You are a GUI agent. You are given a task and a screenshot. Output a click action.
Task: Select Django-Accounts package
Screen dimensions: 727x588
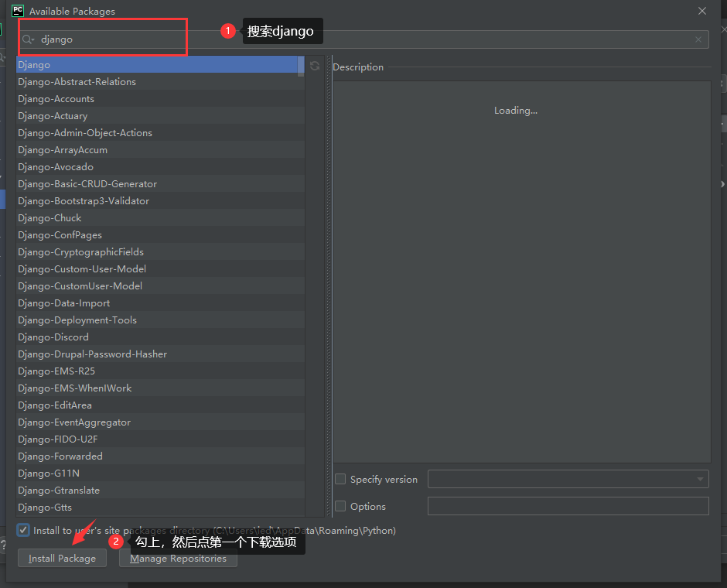coord(160,99)
